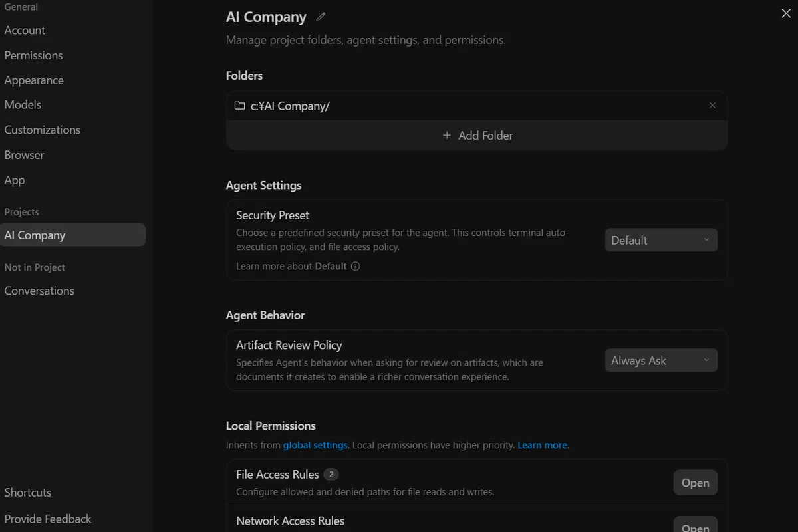
Task: Click the info icon next to Learn more about Default
Action: (x=355, y=266)
